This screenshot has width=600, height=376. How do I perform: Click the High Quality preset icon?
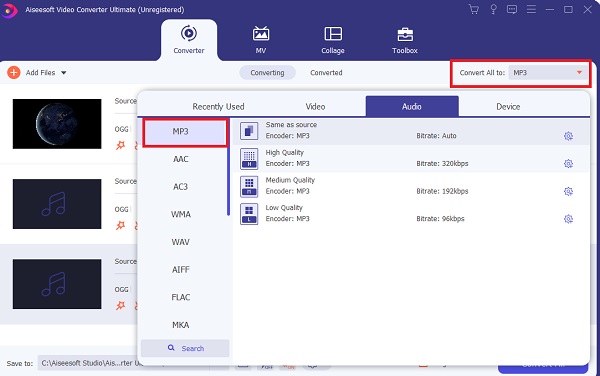(249, 159)
